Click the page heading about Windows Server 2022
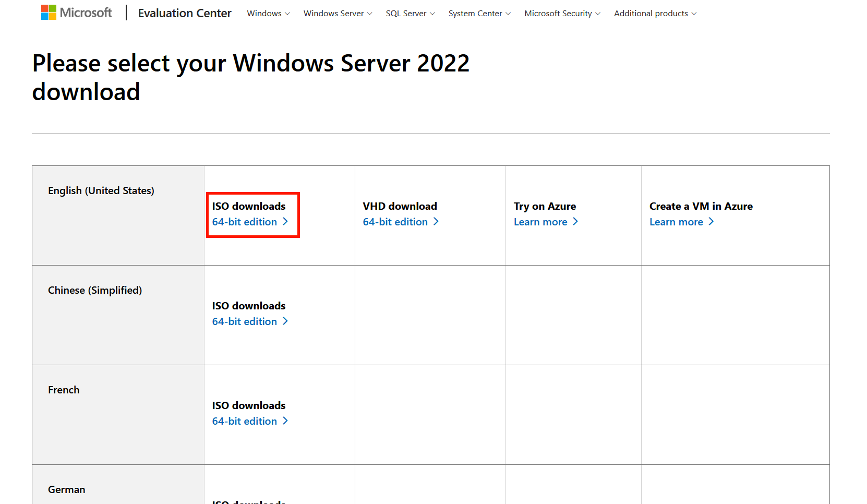The width and height of the screenshot is (867, 504). coord(251,77)
